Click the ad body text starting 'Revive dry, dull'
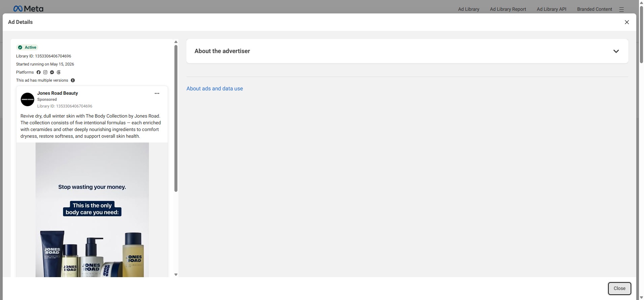Screen dimensions: 644x300 [x=91, y=126]
